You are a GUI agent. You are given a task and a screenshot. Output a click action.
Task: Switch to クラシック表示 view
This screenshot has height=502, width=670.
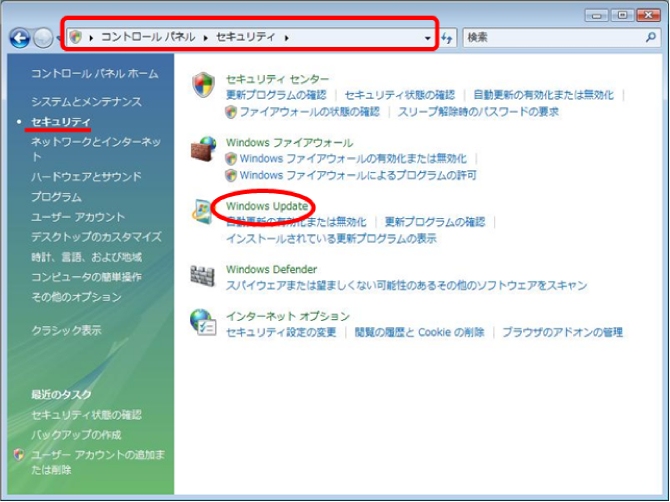66,330
